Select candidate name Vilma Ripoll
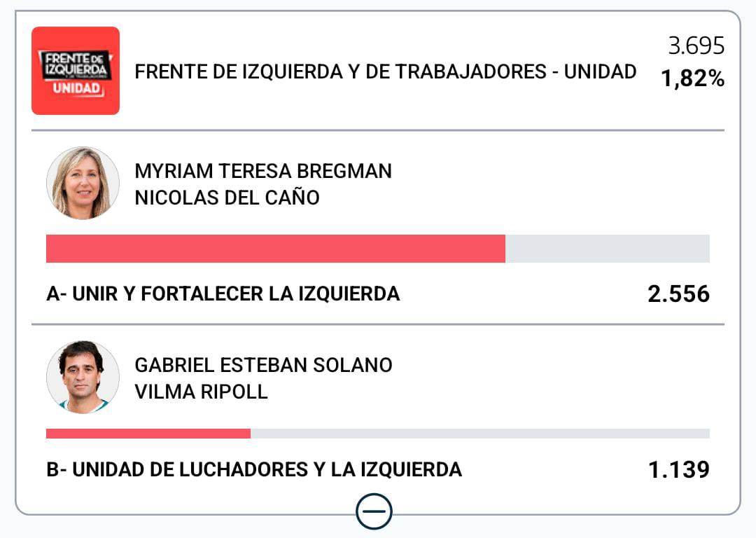 [x=201, y=392]
